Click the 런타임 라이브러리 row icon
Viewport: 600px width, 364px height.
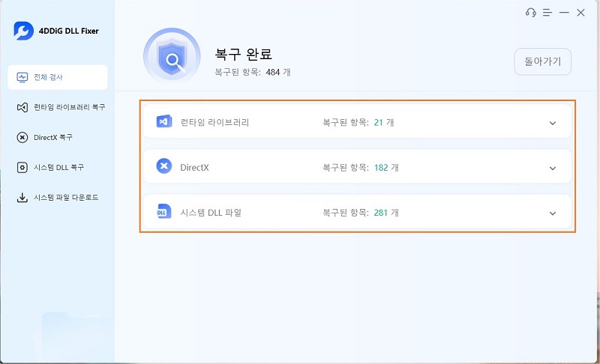(x=164, y=122)
